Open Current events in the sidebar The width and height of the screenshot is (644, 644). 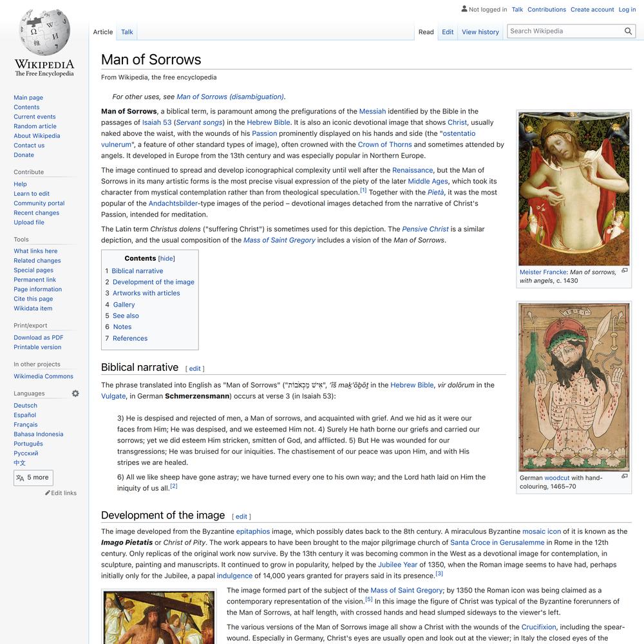click(35, 117)
